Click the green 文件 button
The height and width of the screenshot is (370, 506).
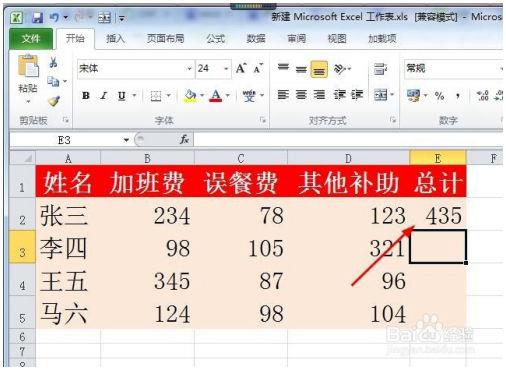(31, 39)
